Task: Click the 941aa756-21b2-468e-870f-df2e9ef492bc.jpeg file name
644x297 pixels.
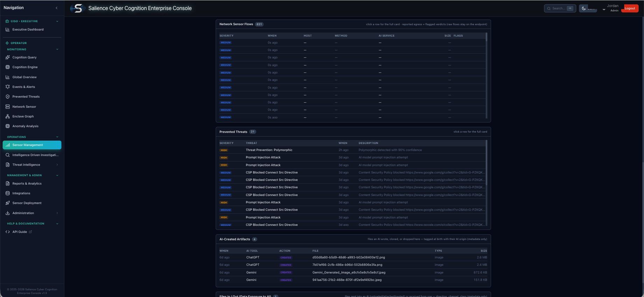Action: click(347, 280)
